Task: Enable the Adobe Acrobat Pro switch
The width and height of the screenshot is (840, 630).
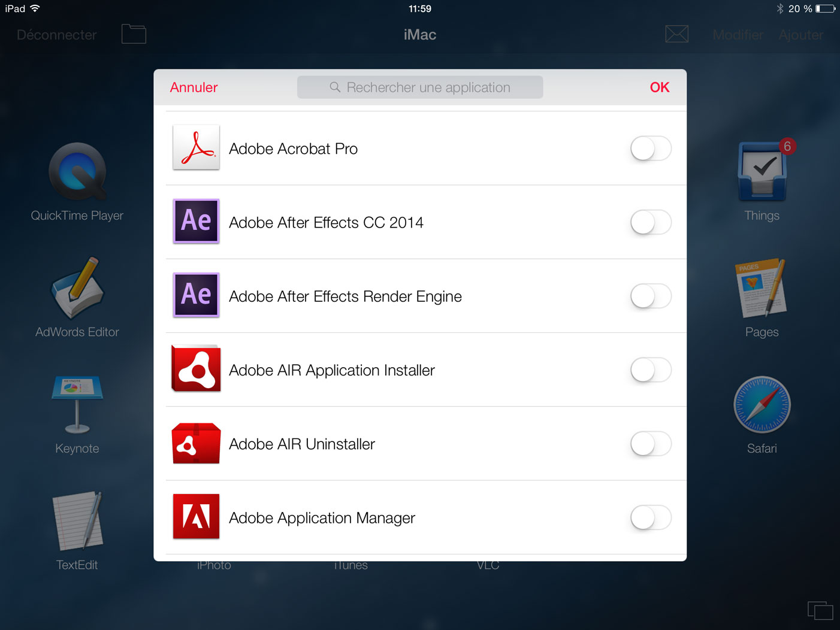Action: (x=651, y=148)
